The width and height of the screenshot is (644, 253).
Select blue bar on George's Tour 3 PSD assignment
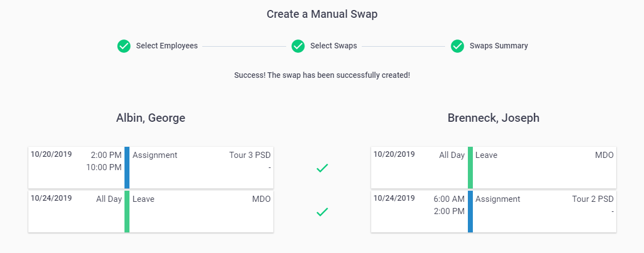[127, 167]
